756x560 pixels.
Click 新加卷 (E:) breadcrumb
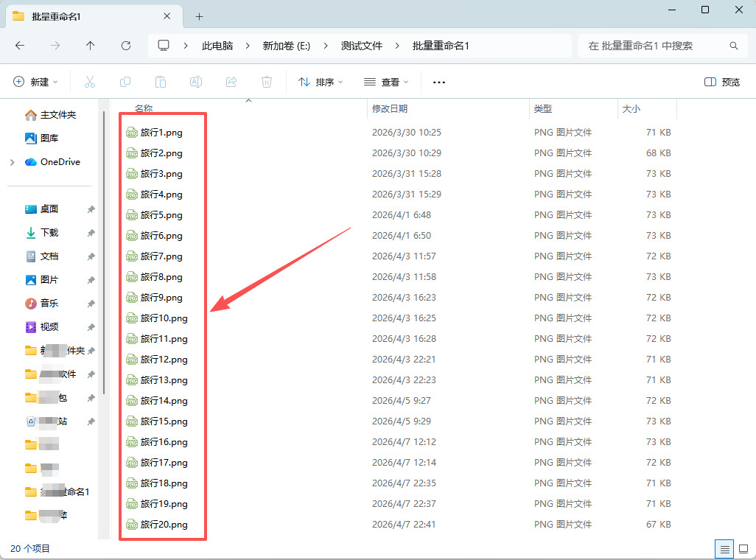[x=287, y=46]
